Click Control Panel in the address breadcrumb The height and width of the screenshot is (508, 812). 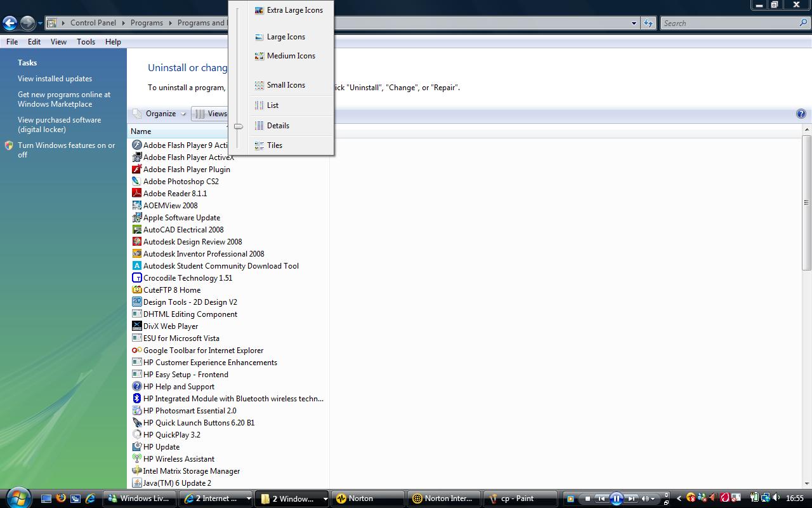coord(93,23)
